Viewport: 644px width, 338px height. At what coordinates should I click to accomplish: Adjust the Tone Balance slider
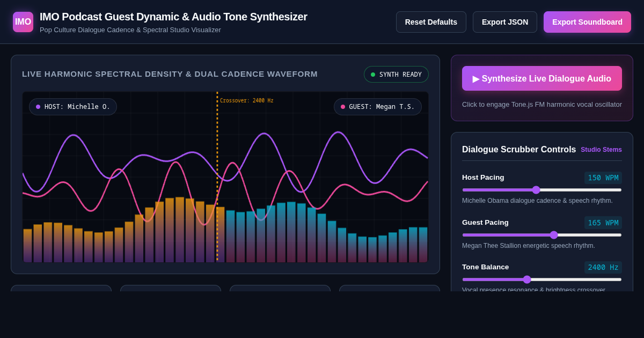pos(542,280)
